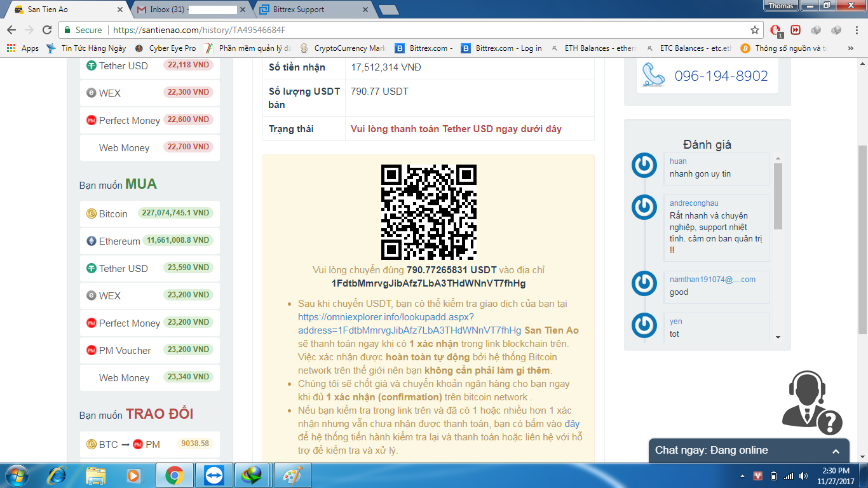Open a new browser tab

tap(388, 10)
